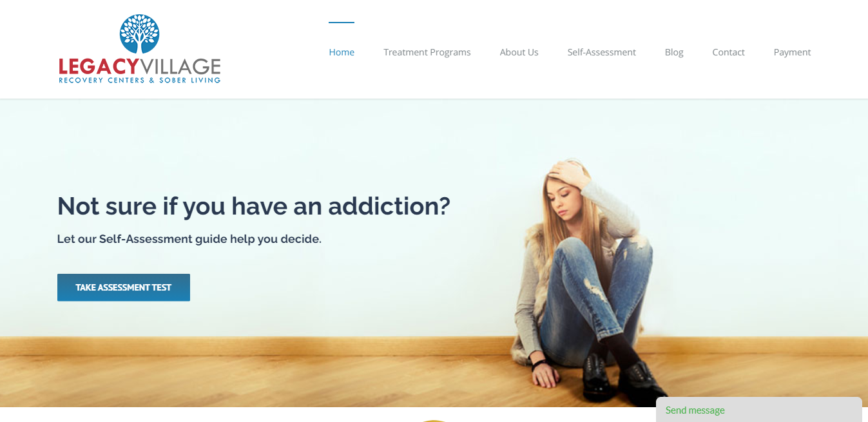Image resolution: width=868 pixels, height=422 pixels.
Task: Navigate to the Payment page
Action: click(x=792, y=52)
